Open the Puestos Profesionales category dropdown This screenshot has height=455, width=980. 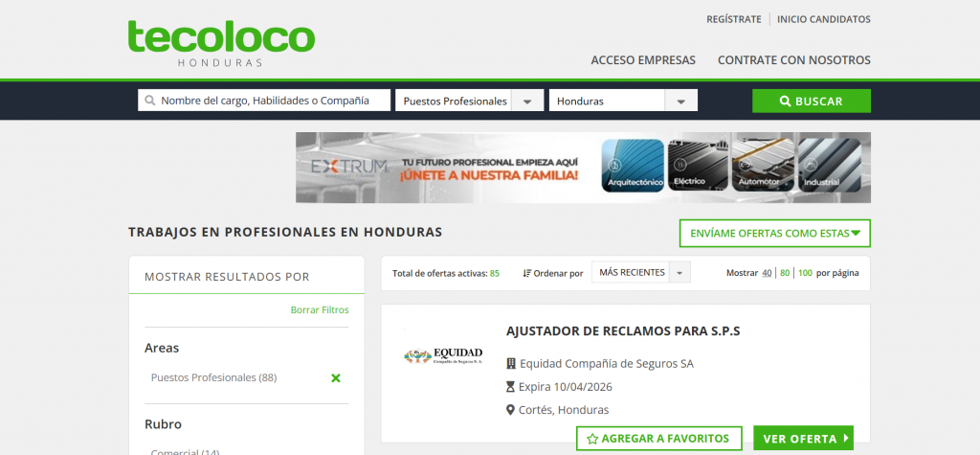pyautogui.click(x=527, y=101)
